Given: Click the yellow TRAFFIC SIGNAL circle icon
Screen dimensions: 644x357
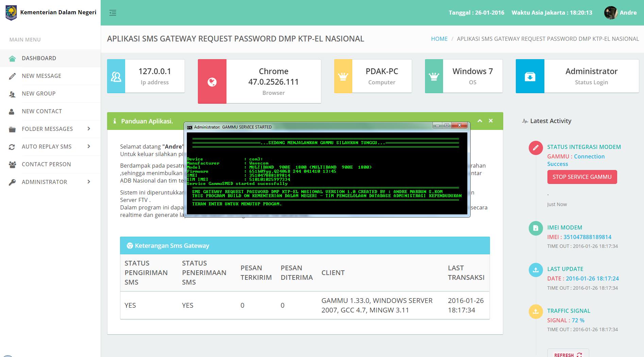Looking at the screenshot, I should (536, 311).
